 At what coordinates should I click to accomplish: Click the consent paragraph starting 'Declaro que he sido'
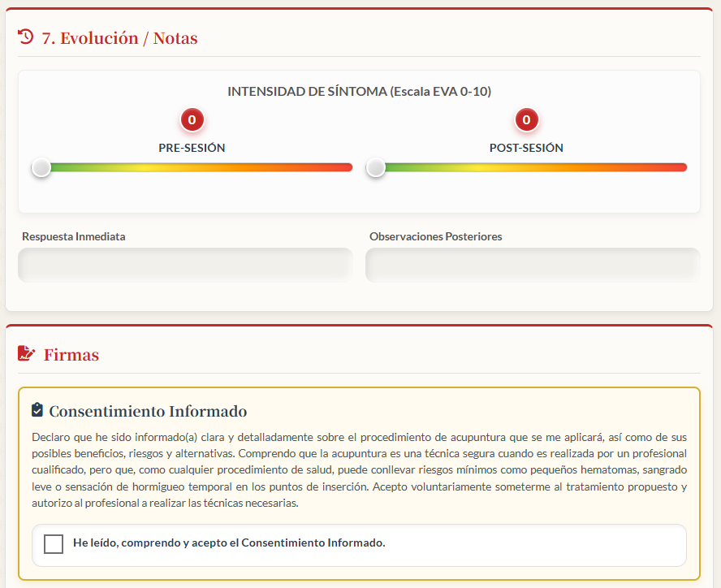click(359, 469)
